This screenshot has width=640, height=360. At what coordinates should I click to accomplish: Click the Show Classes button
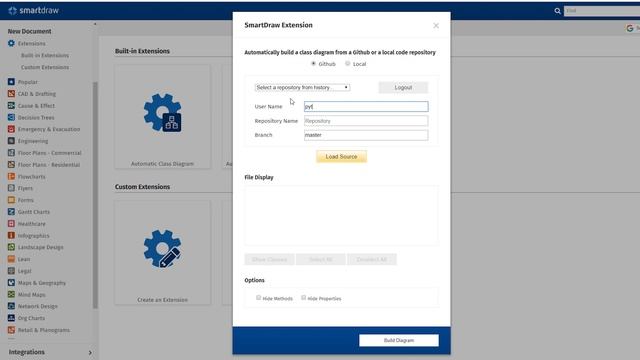269,259
